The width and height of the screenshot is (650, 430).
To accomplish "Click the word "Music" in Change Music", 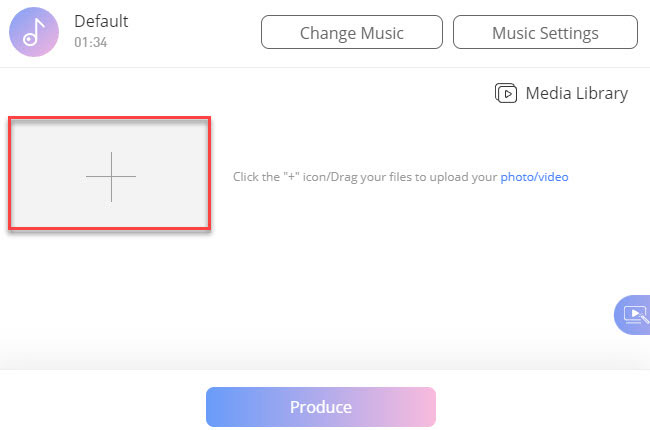I will pyautogui.click(x=379, y=32).
